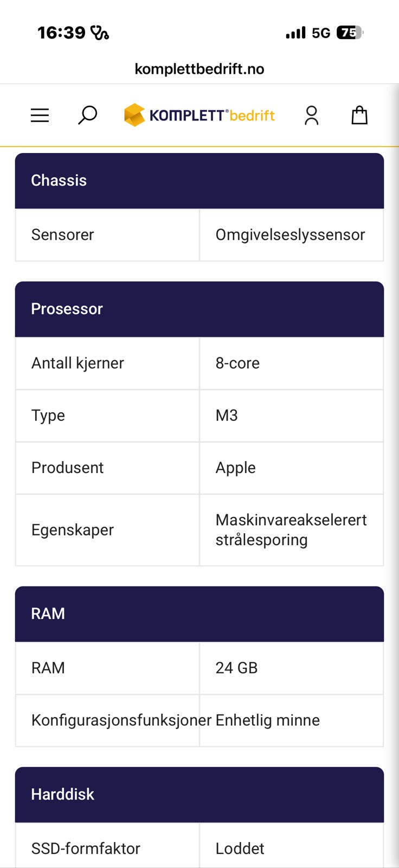Open the user account icon
The width and height of the screenshot is (399, 868).
click(311, 115)
